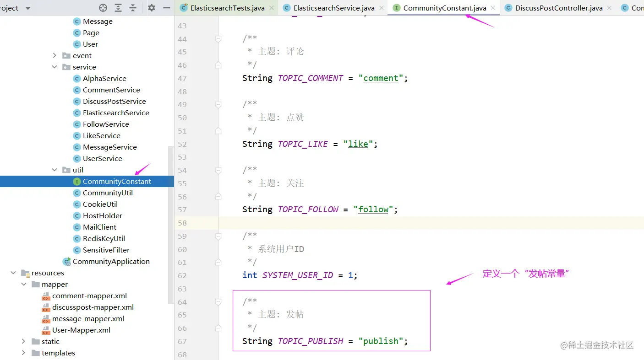Click the locate/select opened file target icon
644x360 pixels.
(103, 8)
